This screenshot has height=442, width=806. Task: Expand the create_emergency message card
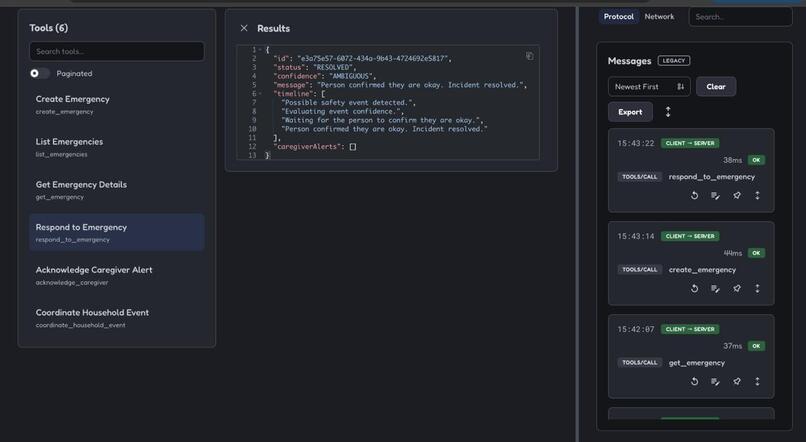(757, 288)
